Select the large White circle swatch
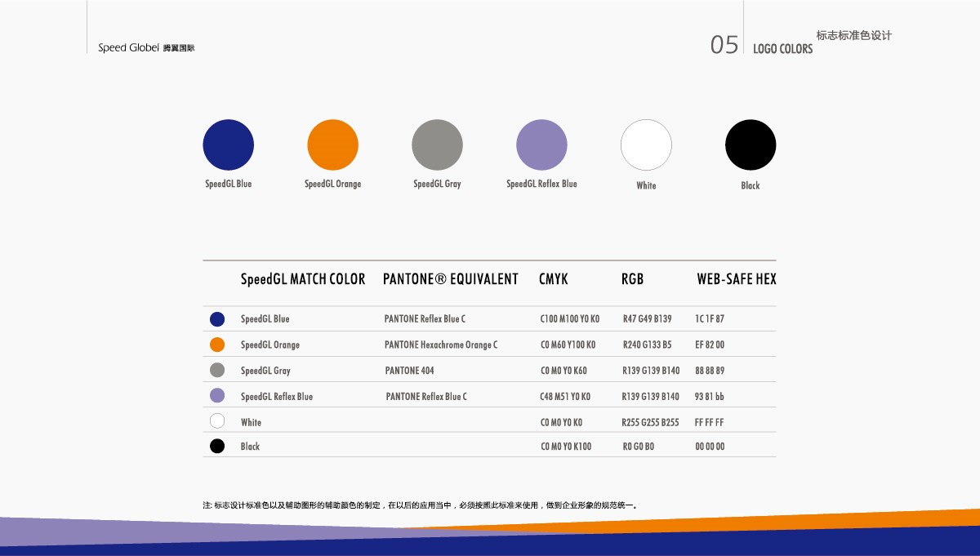The width and height of the screenshot is (980, 556). coord(647,145)
